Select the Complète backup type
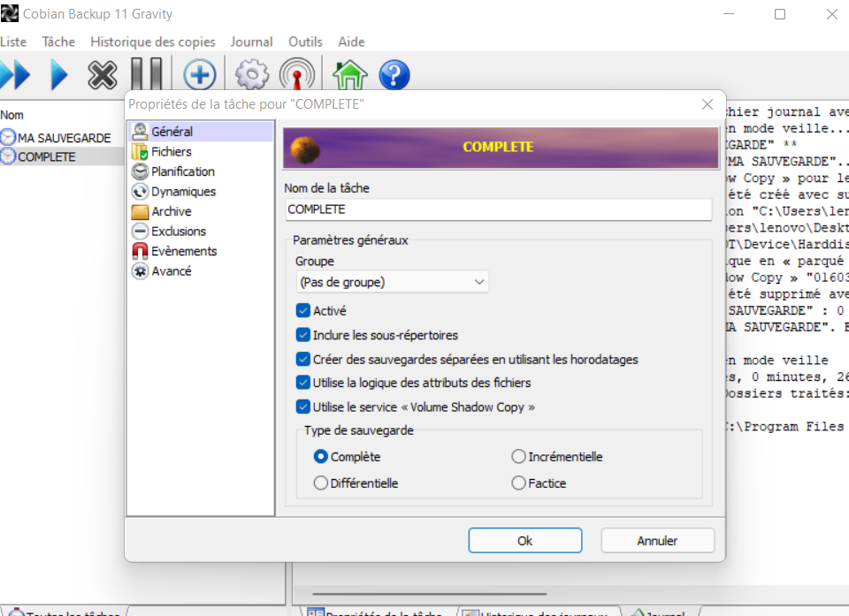This screenshot has width=849, height=616. click(x=320, y=456)
